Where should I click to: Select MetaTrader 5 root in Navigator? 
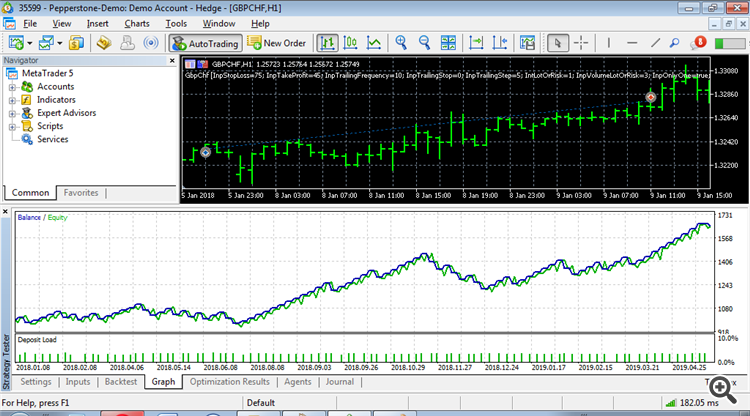point(47,73)
